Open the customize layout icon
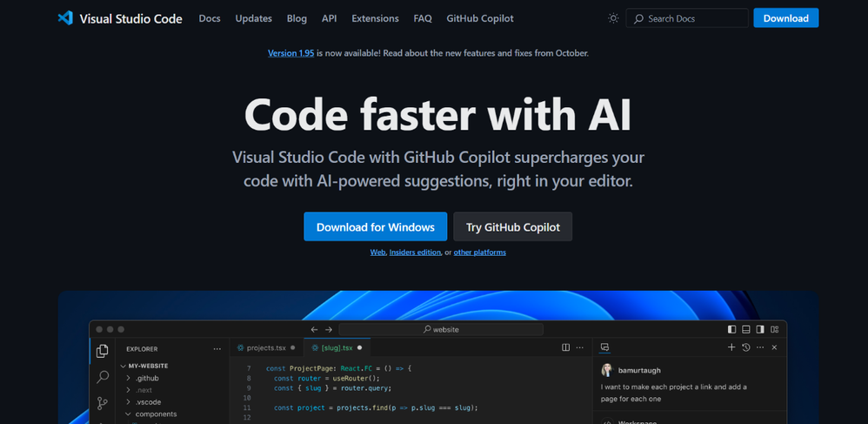 click(x=774, y=329)
